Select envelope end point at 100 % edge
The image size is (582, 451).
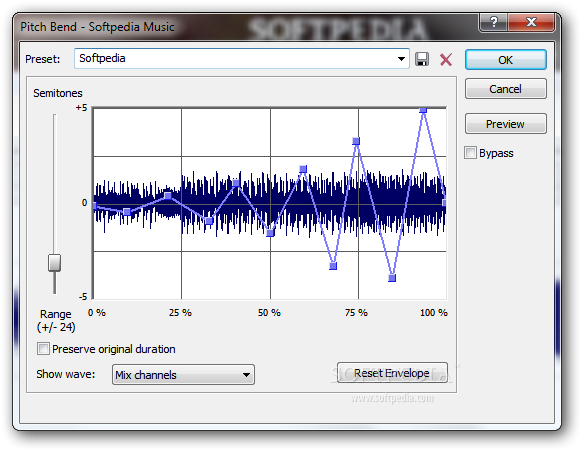(444, 203)
